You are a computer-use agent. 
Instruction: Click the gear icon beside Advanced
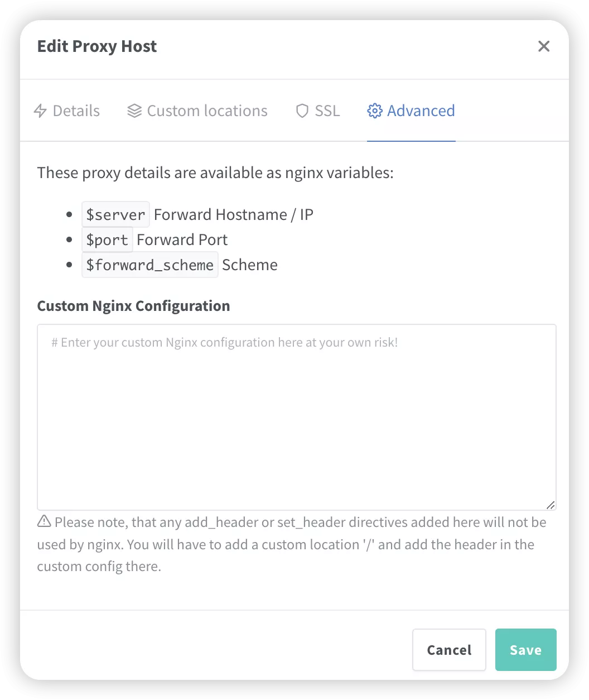tap(374, 111)
